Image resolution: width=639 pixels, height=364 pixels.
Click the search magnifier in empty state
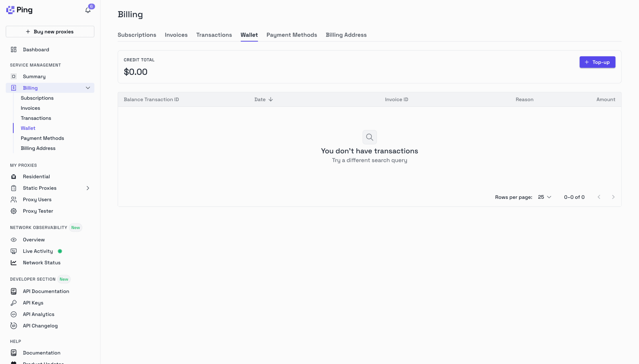pyautogui.click(x=369, y=137)
